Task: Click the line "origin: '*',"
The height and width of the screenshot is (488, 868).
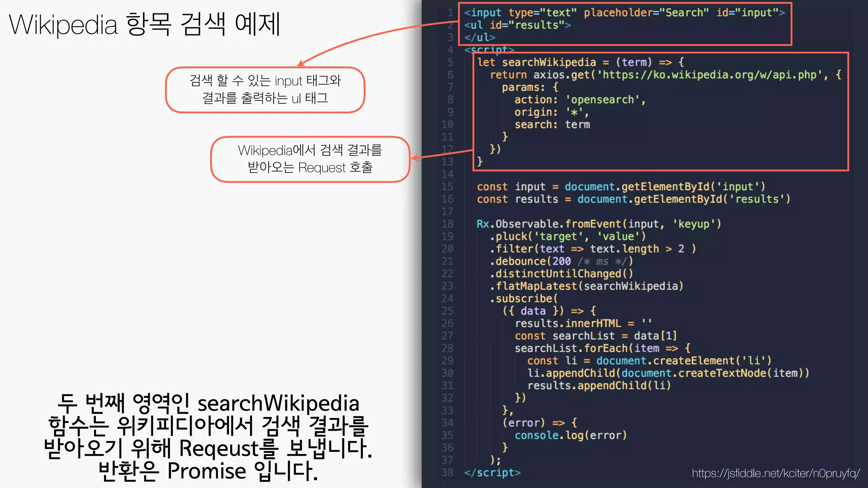Action: coord(551,112)
